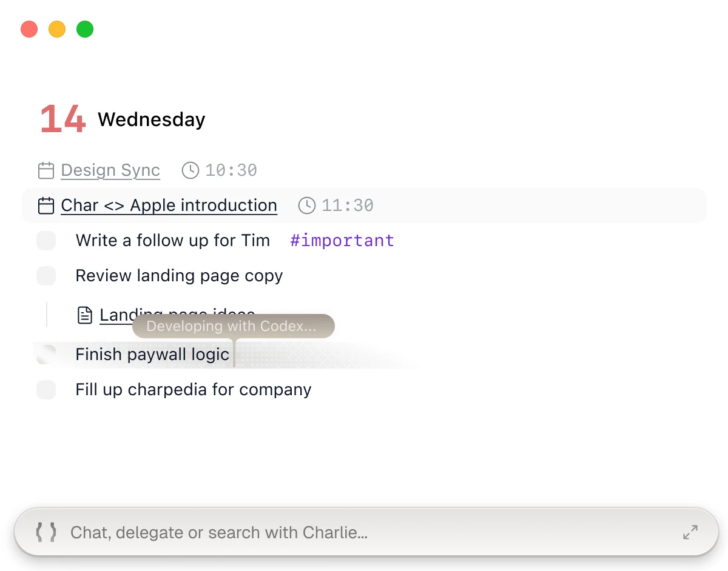Check off Fill up charpedia for company
This screenshot has height=571, width=728.
point(46,390)
